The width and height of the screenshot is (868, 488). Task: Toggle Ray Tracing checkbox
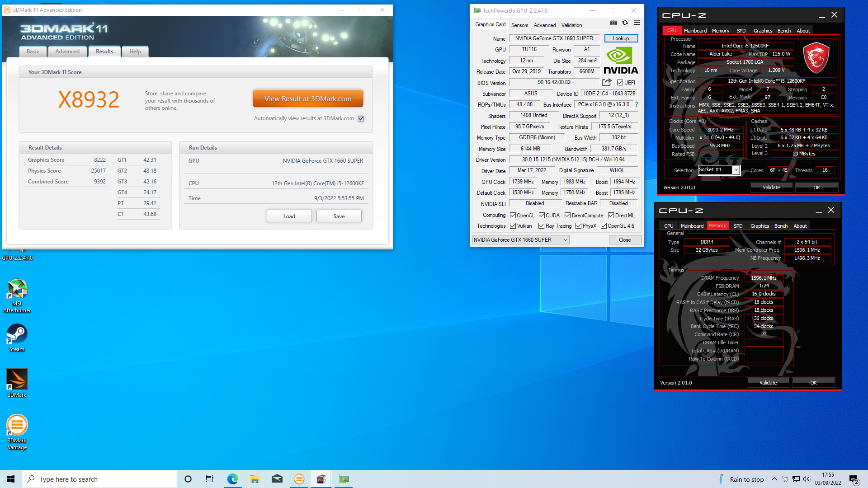[541, 226]
